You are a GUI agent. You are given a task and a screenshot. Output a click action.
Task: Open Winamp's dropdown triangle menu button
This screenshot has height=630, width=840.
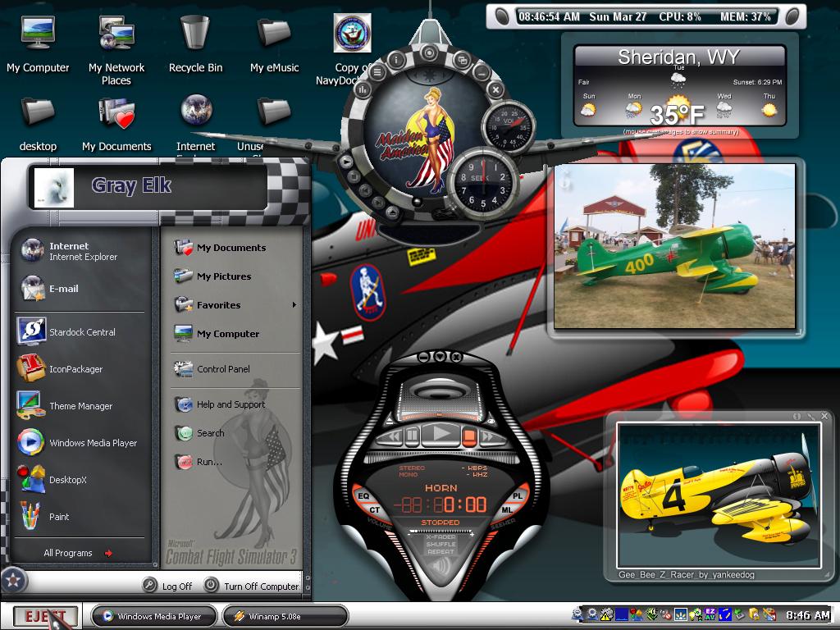coord(440,356)
